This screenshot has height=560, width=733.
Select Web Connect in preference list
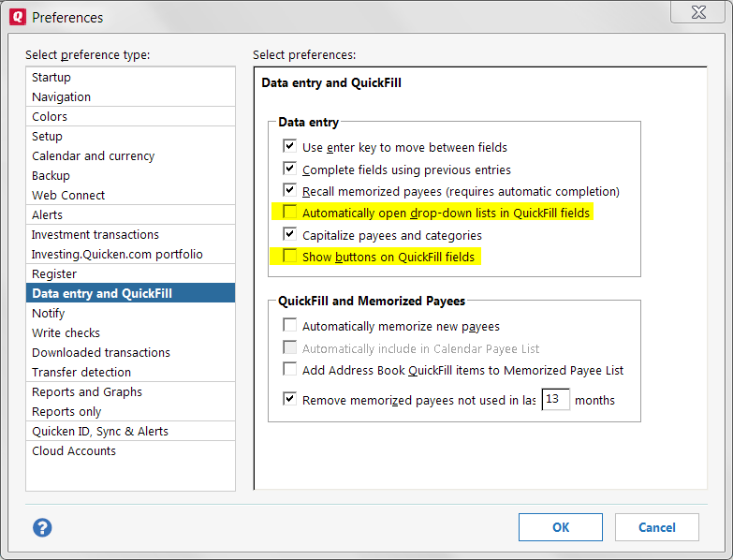click(130, 195)
